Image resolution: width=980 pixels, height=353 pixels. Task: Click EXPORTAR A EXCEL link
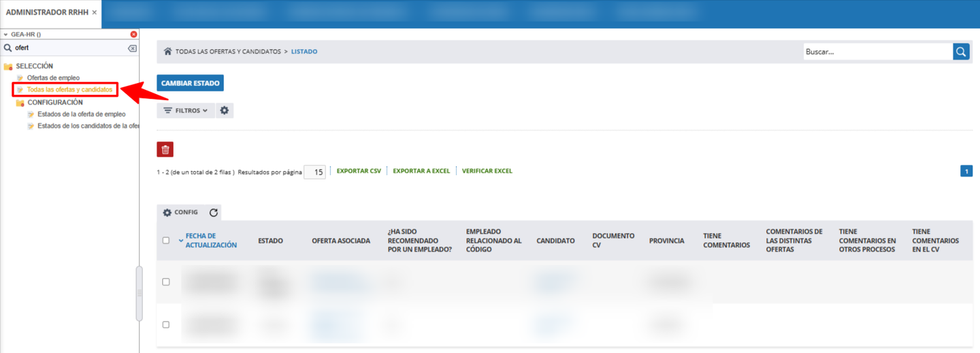click(x=421, y=171)
